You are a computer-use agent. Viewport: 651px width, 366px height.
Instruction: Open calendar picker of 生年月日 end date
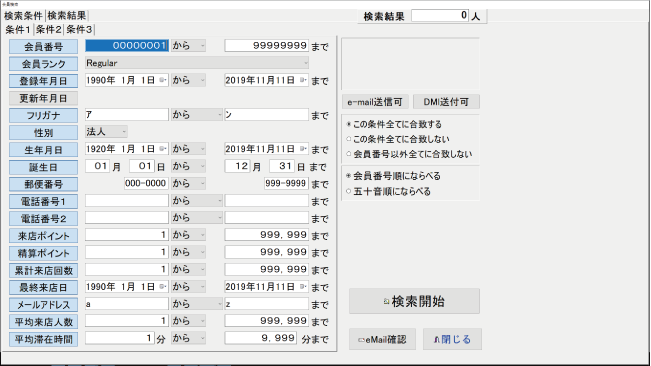[x=303, y=149]
